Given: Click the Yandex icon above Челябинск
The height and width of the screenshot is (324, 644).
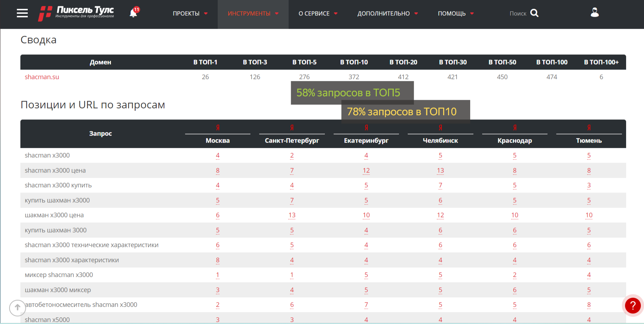Looking at the screenshot, I should click(440, 127).
